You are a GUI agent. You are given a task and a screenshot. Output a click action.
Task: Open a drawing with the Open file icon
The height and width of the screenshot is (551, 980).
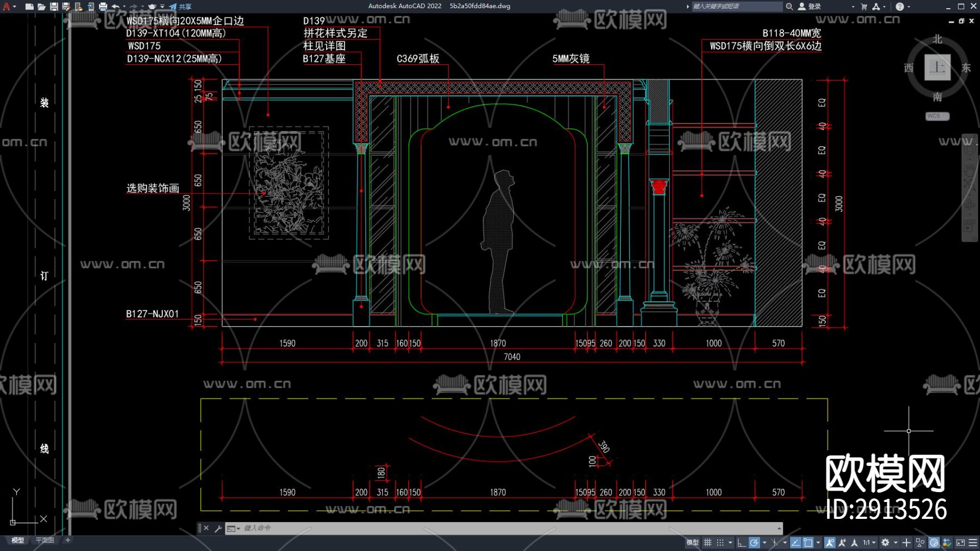click(x=41, y=5)
